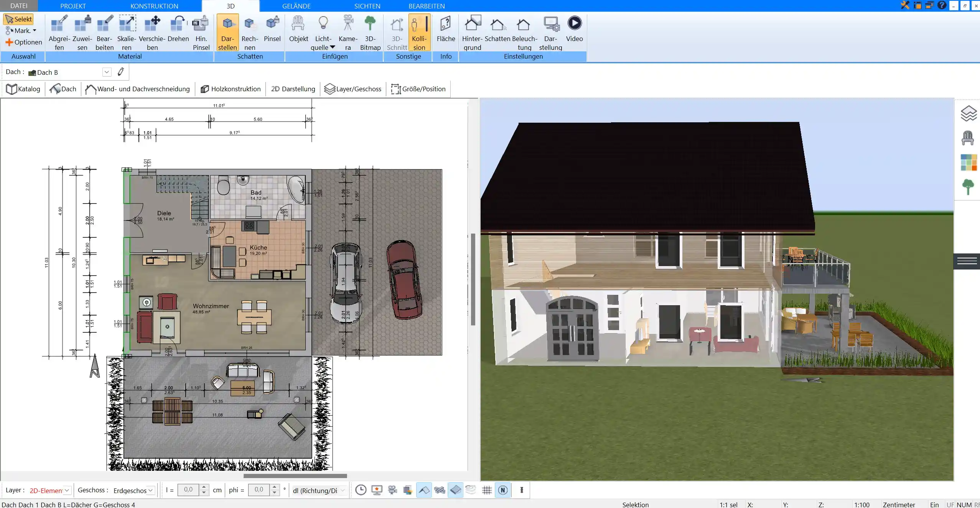Click into the l length input field
The width and height of the screenshot is (980, 508).
pos(189,490)
